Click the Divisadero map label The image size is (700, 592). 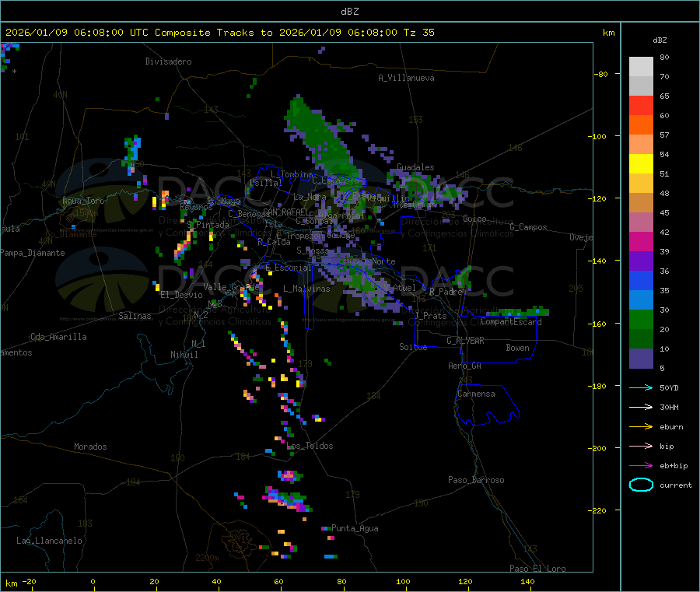tap(168, 61)
